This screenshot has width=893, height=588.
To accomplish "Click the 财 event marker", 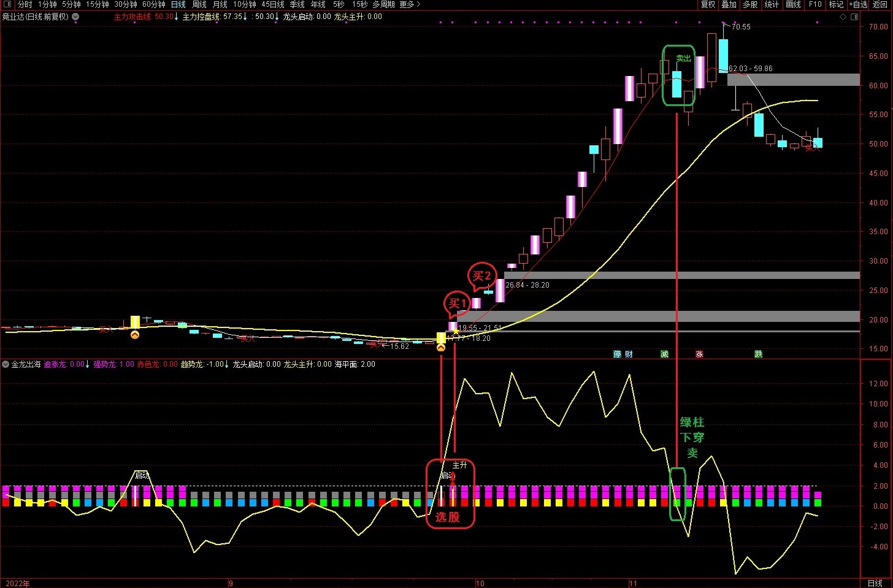I will (x=629, y=354).
